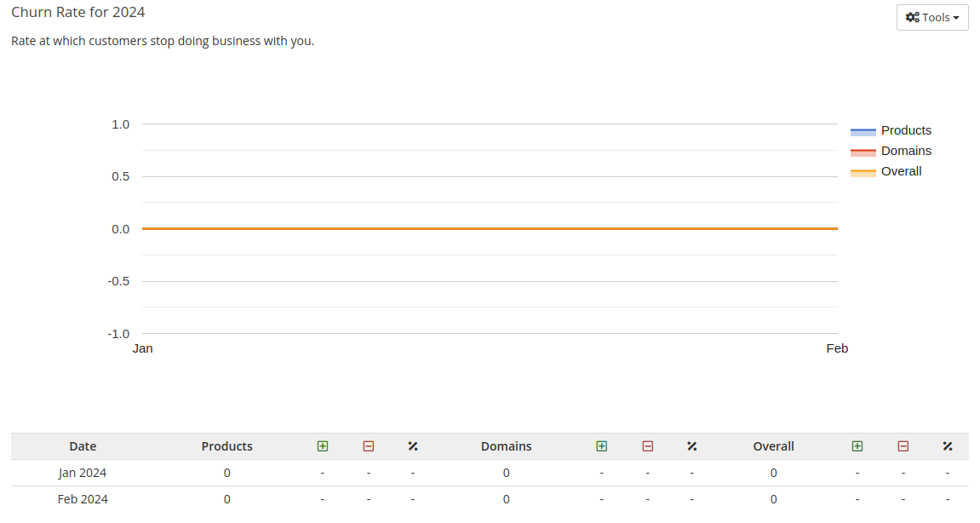Click percent icon beside Overall column
Viewport: 980px width, 523px height.
[x=948, y=446]
